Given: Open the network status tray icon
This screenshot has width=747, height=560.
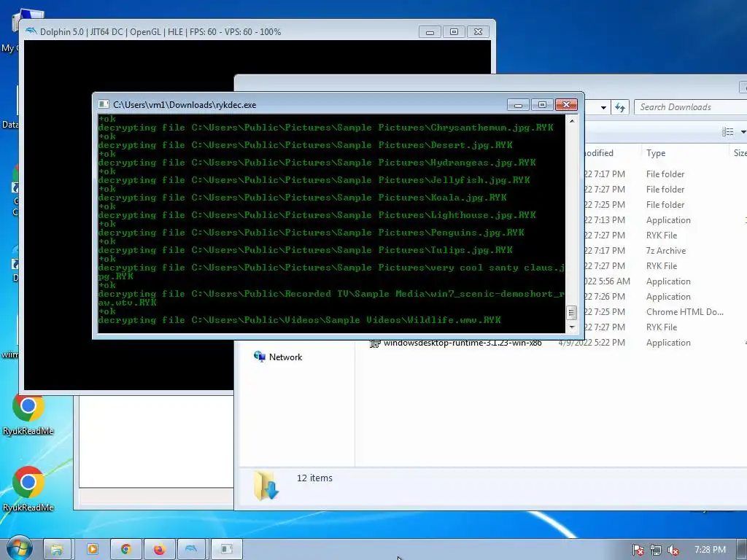Looking at the screenshot, I should point(656,550).
